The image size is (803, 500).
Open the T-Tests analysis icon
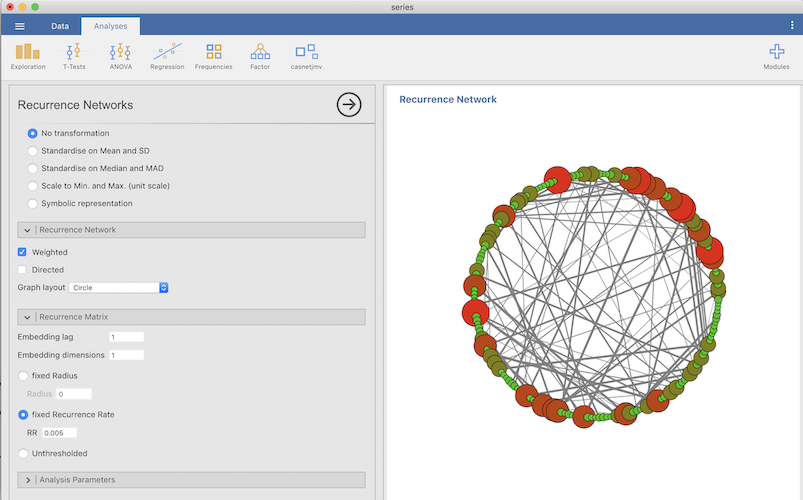(74, 55)
